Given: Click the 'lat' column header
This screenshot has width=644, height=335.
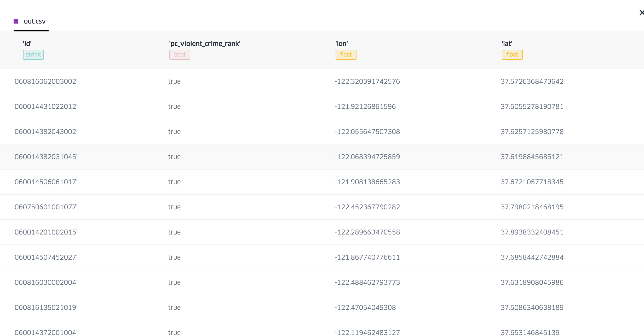Looking at the screenshot, I should [x=507, y=44].
